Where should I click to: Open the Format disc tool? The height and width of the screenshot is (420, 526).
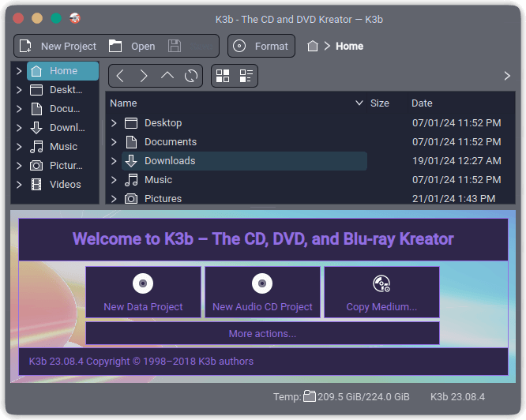pos(261,46)
